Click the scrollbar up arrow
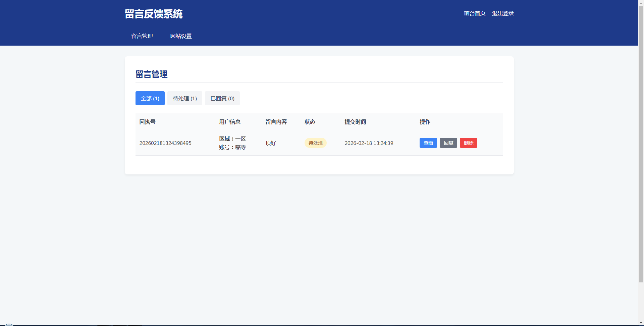 pos(641,3)
